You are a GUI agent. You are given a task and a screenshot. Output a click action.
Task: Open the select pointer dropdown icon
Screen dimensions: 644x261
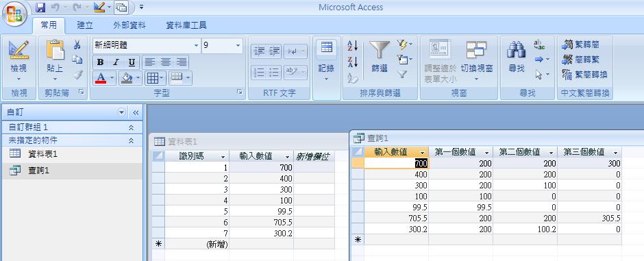coord(542,75)
